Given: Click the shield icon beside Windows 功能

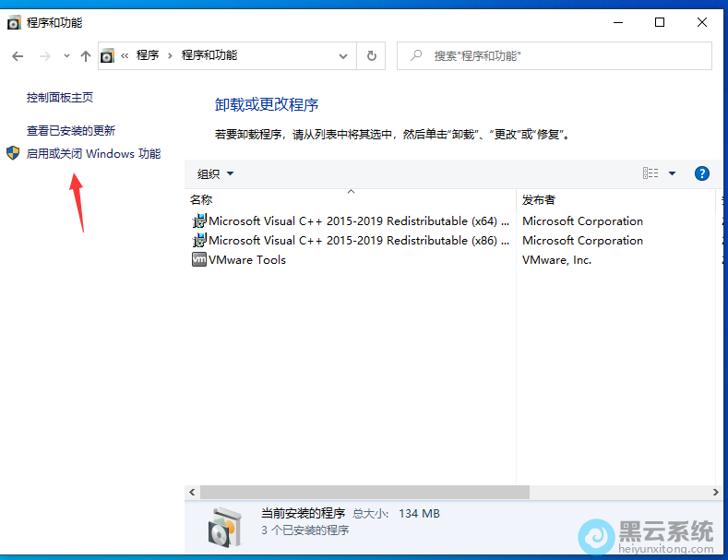Looking at the screenshot, I should [x=13, y=153].
